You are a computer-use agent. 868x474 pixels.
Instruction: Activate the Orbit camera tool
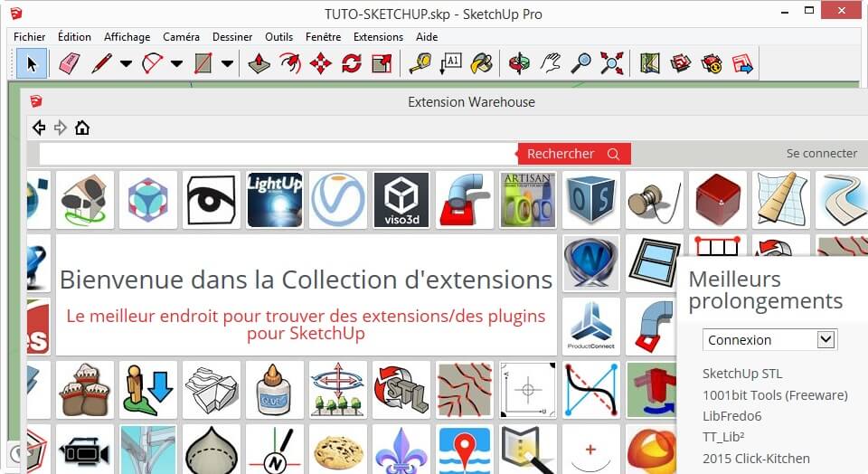point(519,63)
